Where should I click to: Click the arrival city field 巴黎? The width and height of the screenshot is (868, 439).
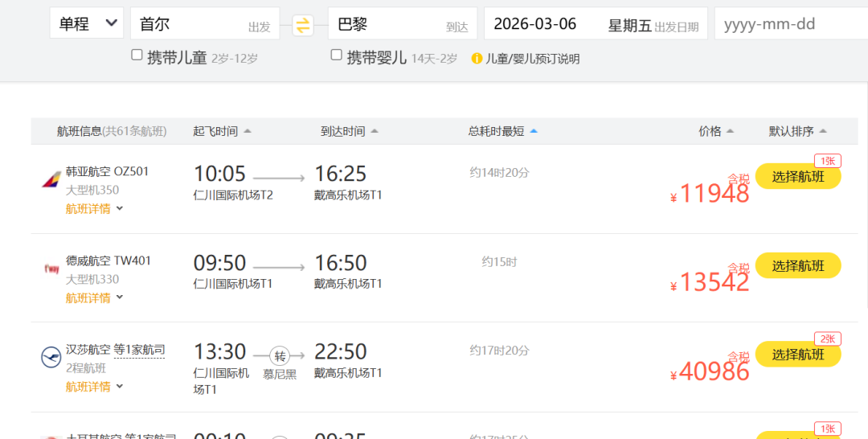coord(403,23)
